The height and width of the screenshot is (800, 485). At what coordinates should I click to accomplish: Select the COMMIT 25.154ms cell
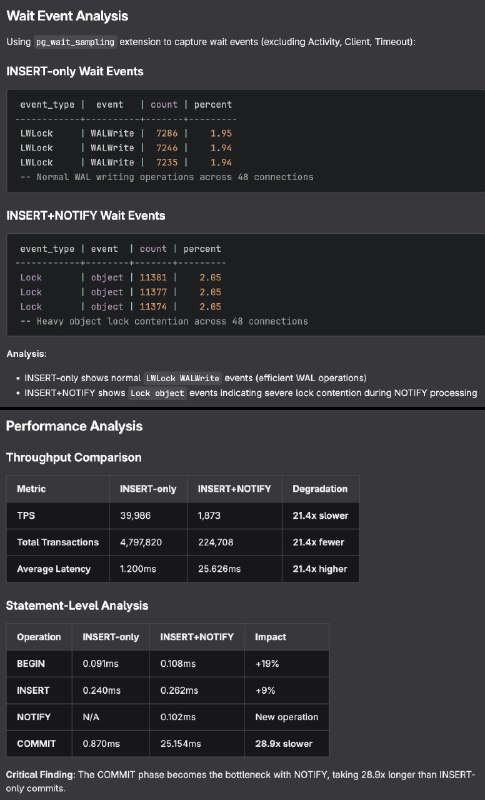tap(197, 743)
